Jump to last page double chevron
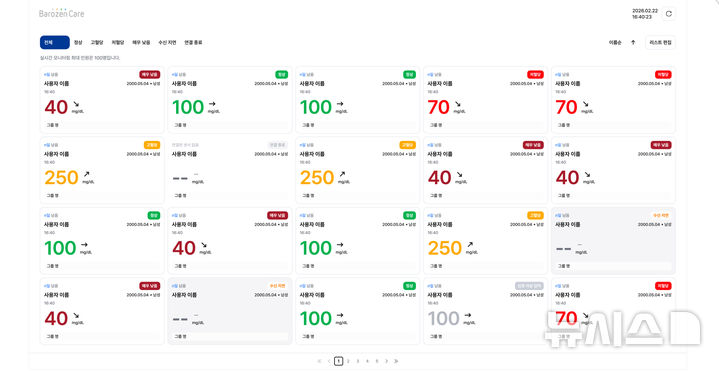The width and height of the screenshot is (719, 371). (x=396, y=361)
